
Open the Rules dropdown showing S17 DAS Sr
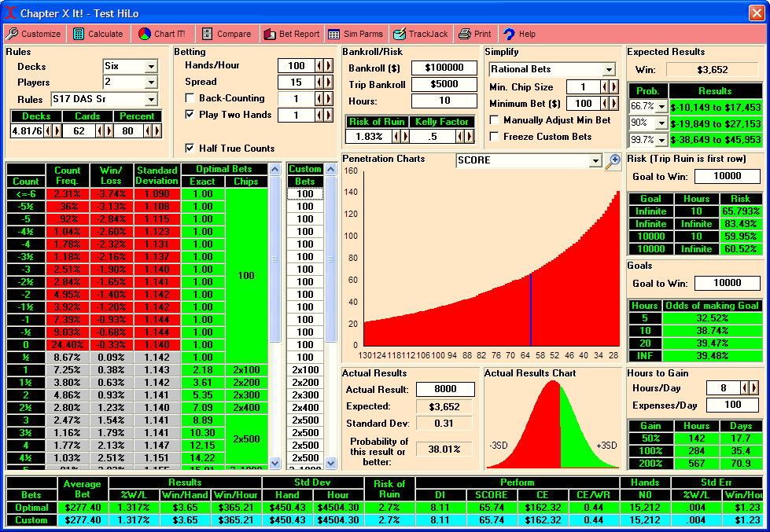[151, 99]
